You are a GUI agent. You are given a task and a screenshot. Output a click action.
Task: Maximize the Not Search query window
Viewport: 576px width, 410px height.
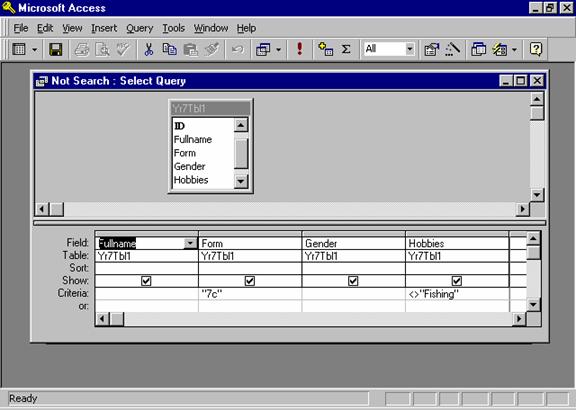pos(521,80)
